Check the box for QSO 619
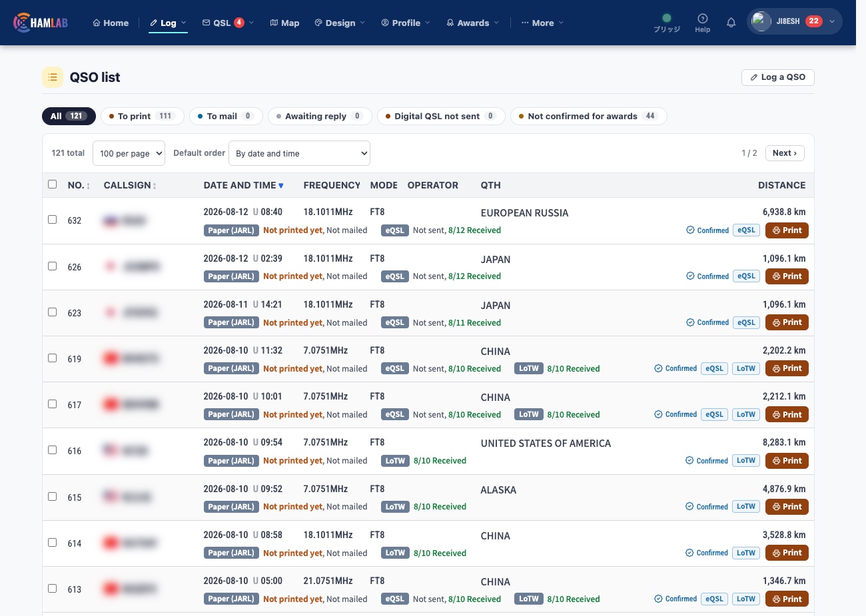This screenshot has height=616, width=866. pyautogui.click(x=53, y=358)
